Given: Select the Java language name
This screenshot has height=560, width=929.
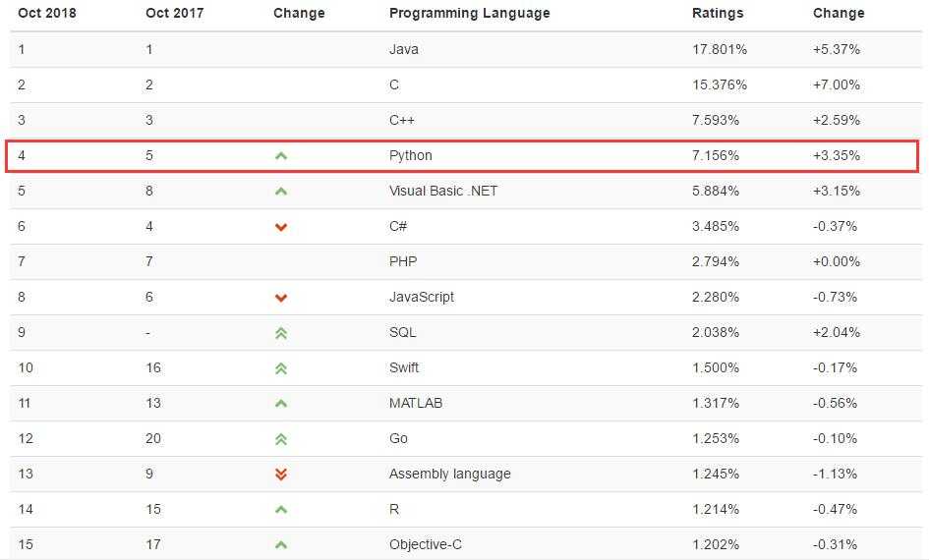Looking at the screenshot, I should 403,49.
